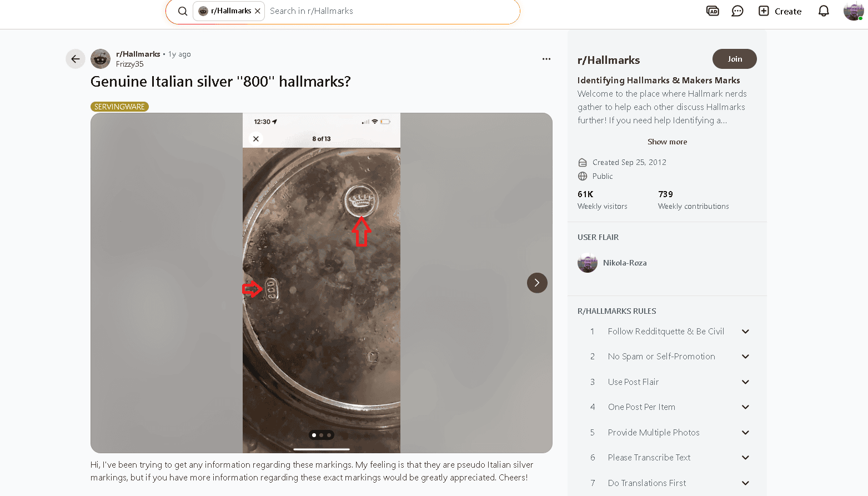The width and height of the screenshot is (868, 496).
Task: Expand the One Post Per Item rule
Action: [745, 407]
